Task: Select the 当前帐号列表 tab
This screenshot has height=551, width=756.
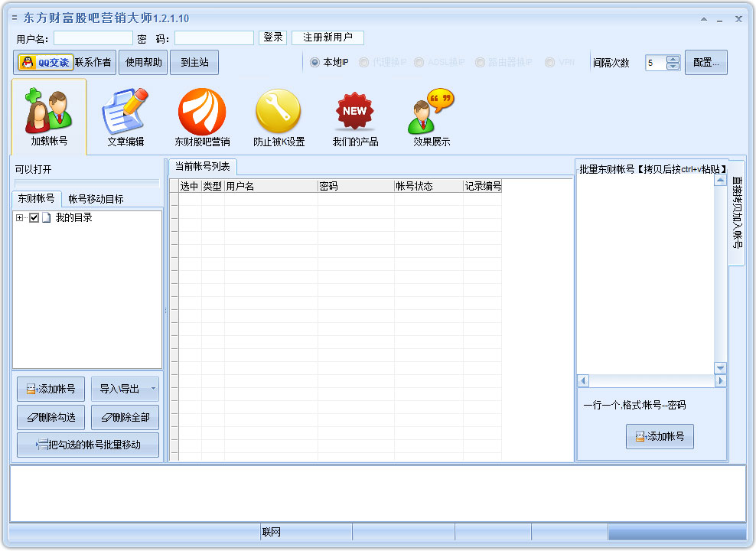Action: (x=202, y=167)
